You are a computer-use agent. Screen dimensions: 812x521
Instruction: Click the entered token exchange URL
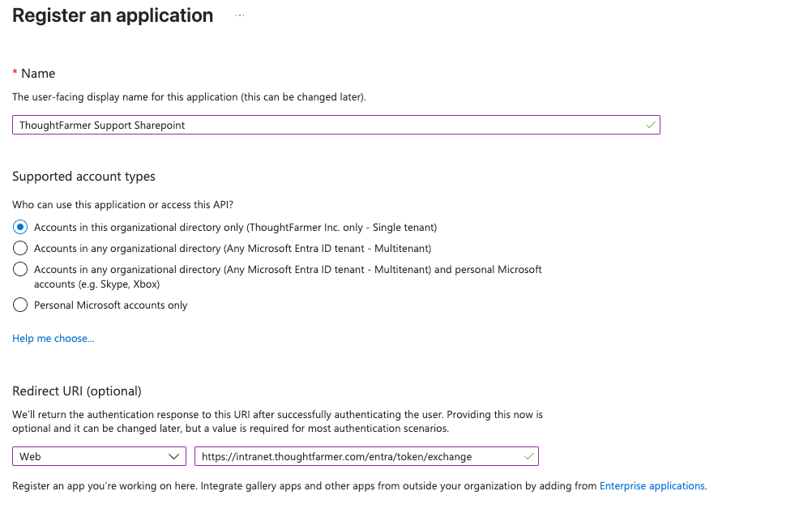(x=337, y=456)
